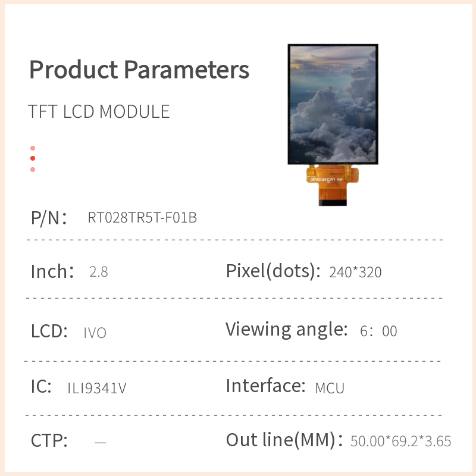Click the Inch value 2.8
The width and height of the screenshot is (476, 476).
click(98, 273)
